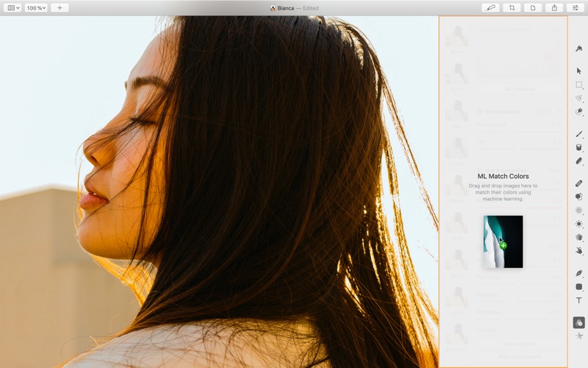Image resolution: width=588 pixels, height=368 pixels.
Task: Click the ML Match Colors heading
Action: (503, 176)
